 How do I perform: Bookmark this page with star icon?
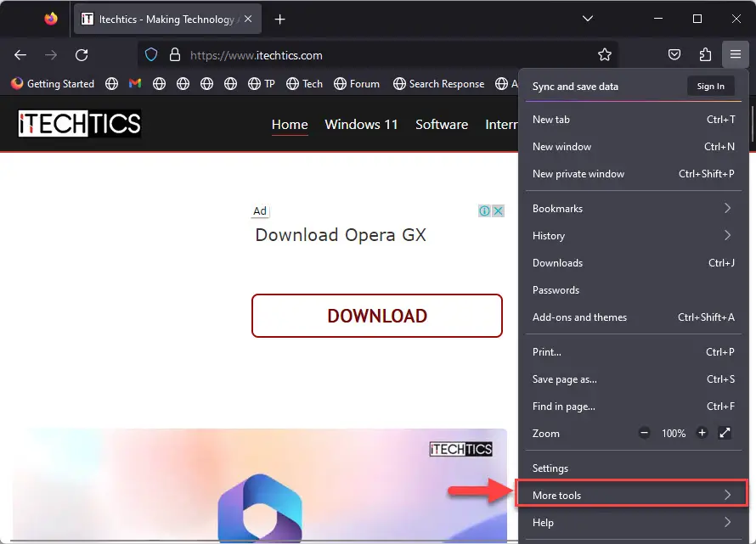605,55
